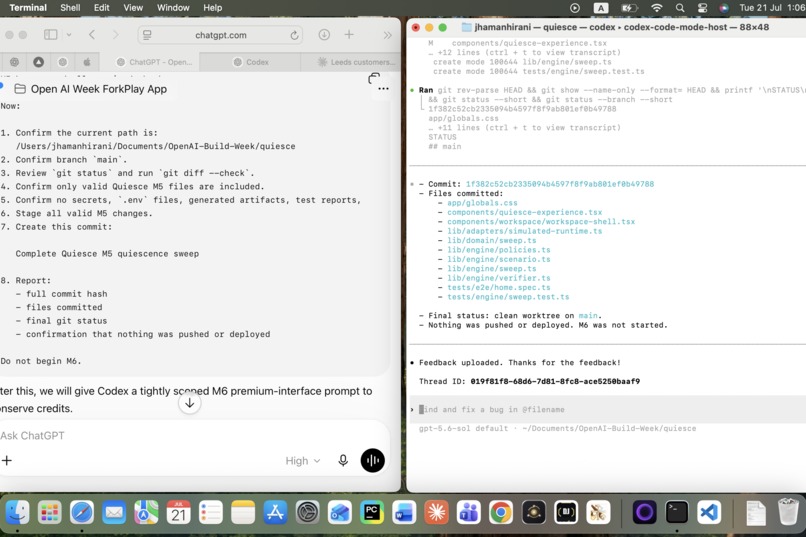
Task: Open the Calendar app showing 21
Action: pyautogui.click(x=178, y=512)
